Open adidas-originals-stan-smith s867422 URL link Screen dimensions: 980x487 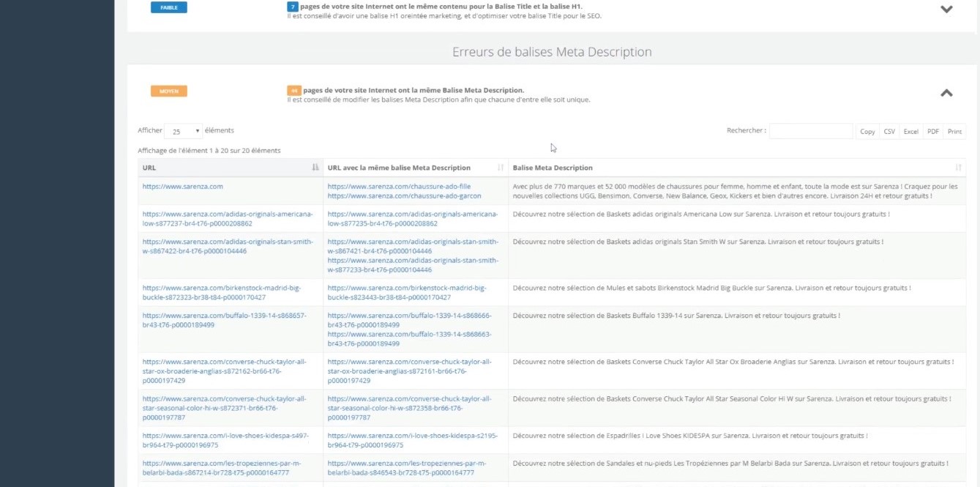click(x=228, y=246)
